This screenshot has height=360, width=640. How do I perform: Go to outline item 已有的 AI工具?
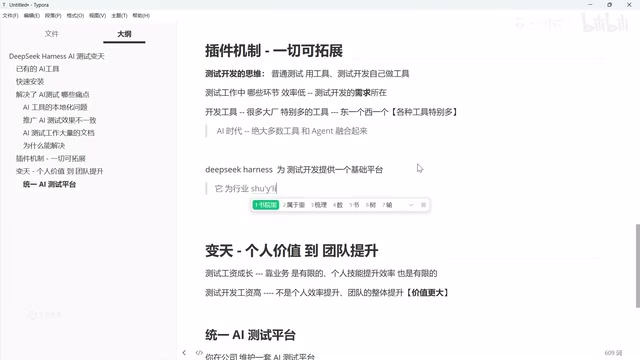coord(38,69)
